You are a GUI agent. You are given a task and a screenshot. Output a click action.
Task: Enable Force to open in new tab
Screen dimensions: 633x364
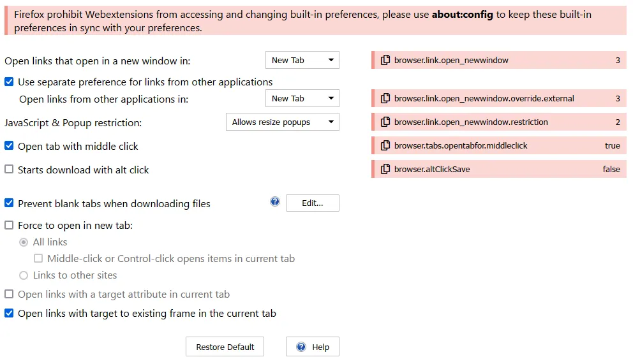pyautogui.click(x=9, y=225)
